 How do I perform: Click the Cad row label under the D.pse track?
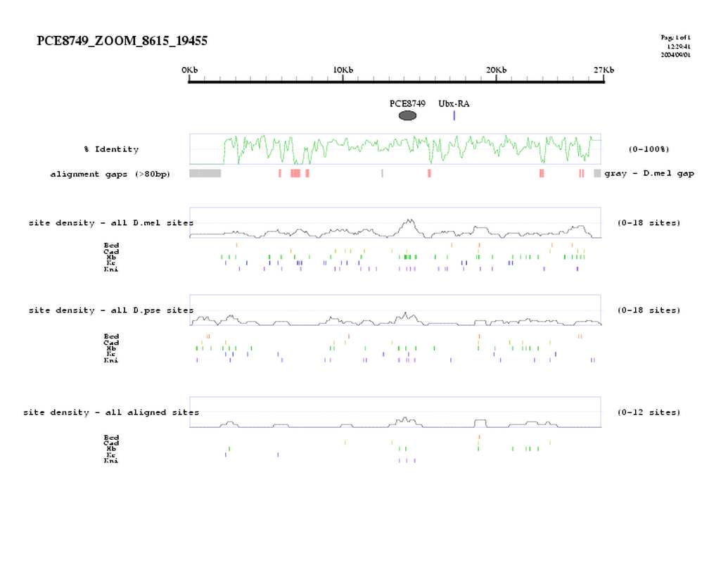point(111,342)
